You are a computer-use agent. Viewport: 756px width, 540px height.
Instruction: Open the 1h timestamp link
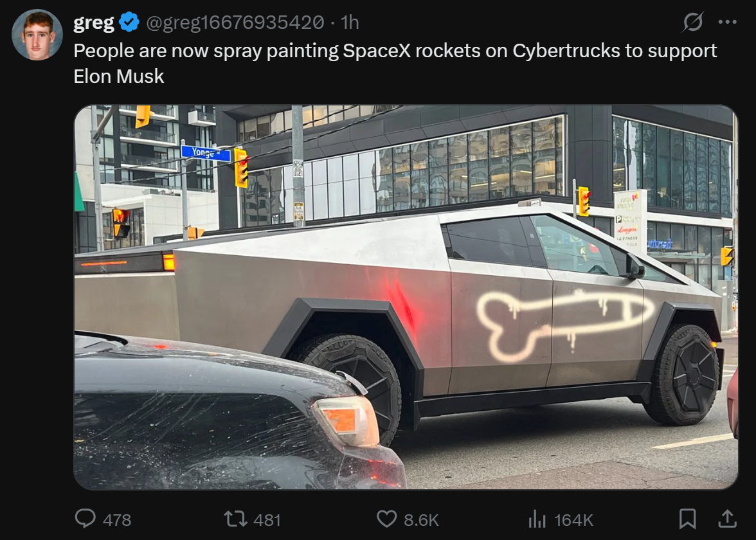350,22
